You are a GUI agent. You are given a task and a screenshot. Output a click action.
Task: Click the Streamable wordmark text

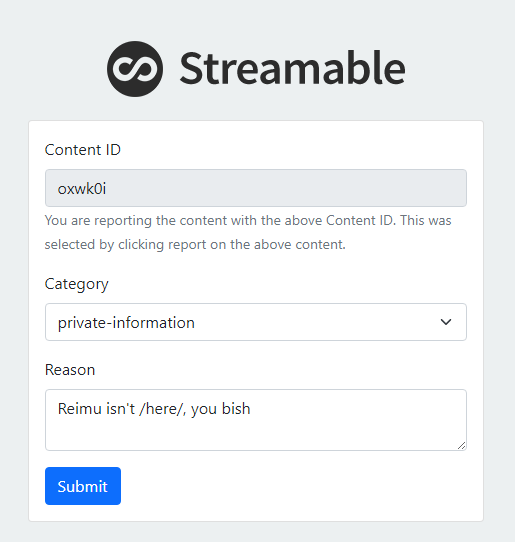coord(292,68)
